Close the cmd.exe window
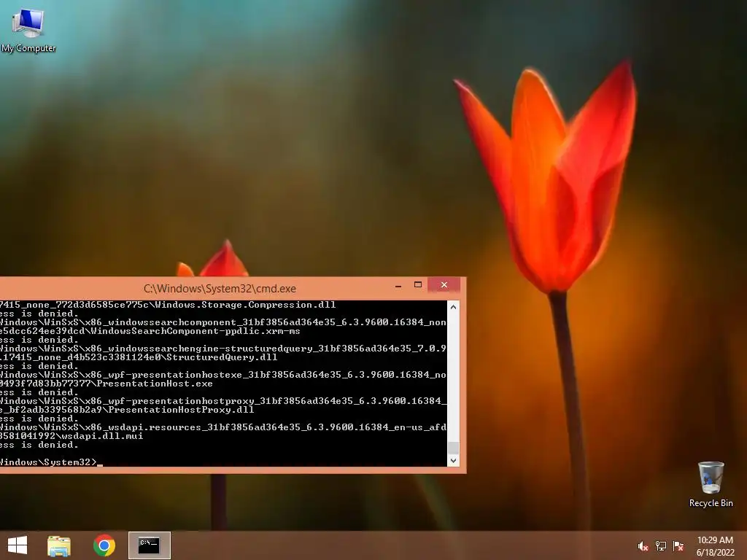The height and width of the screenshot is (560, 747). click(444, 285)
